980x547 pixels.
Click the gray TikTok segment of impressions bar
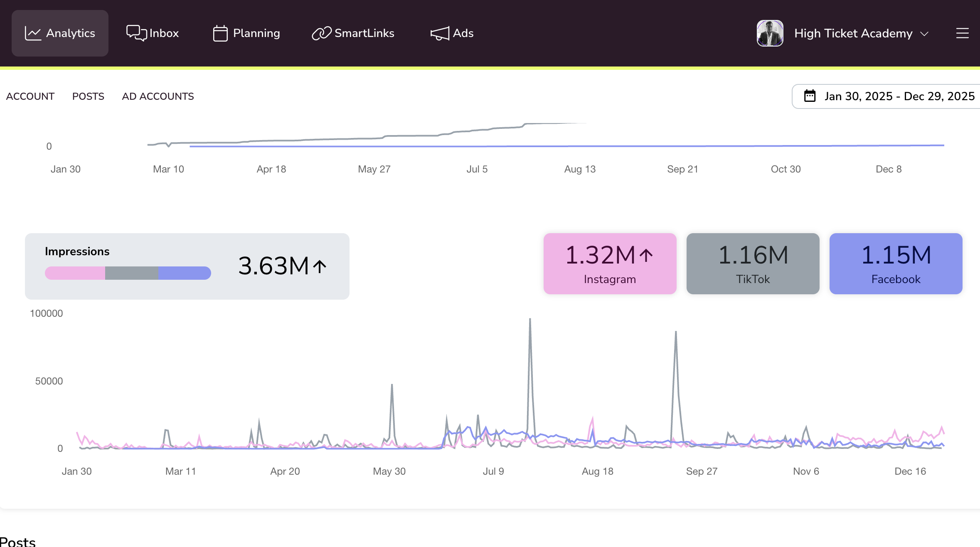tap(132, 273)
